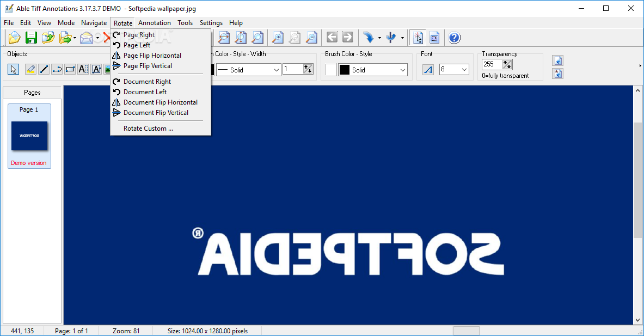Select the line drawing tool
This screenshot has width=644, height=336.
click(x=44, y=69)
